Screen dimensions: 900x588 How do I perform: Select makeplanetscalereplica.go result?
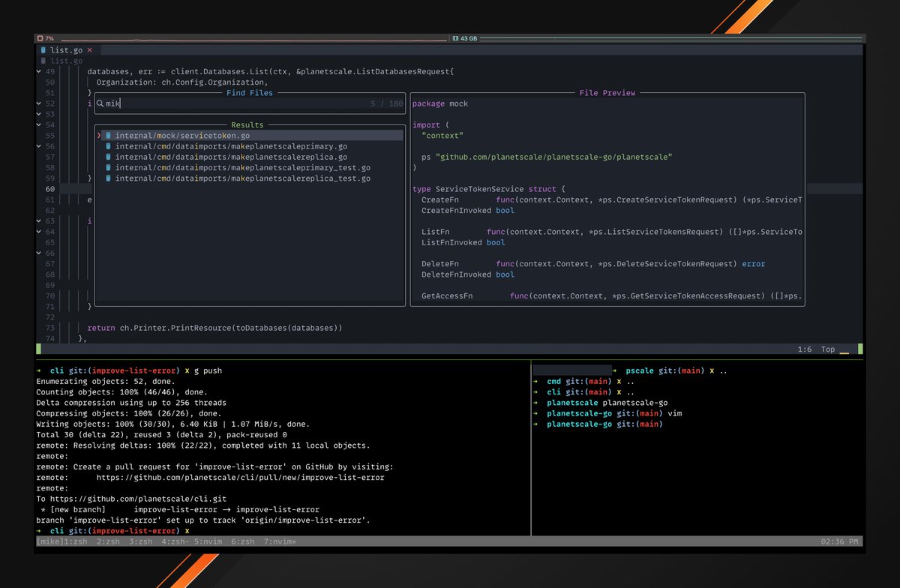(x=250, y=157)
